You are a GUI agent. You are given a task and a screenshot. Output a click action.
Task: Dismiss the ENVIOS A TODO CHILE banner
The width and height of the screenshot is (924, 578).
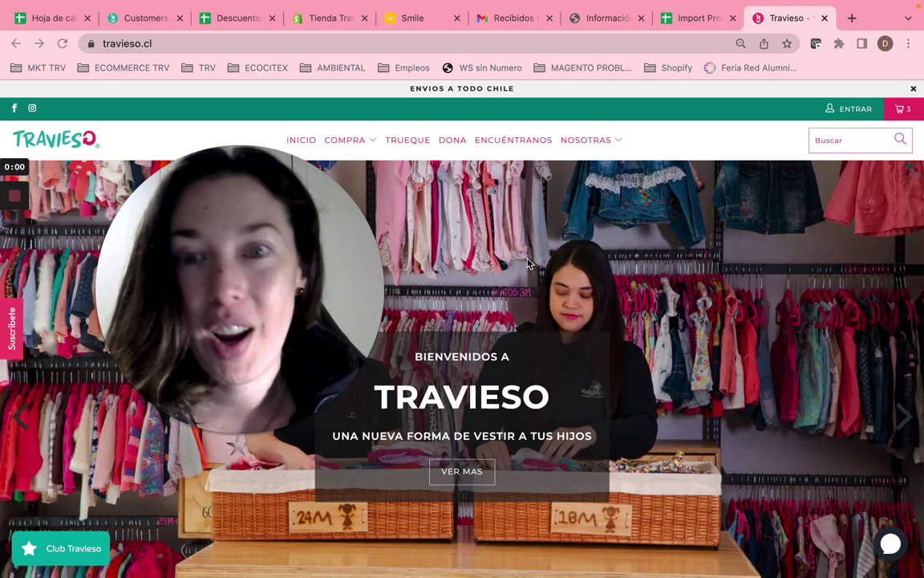(914, 88)
